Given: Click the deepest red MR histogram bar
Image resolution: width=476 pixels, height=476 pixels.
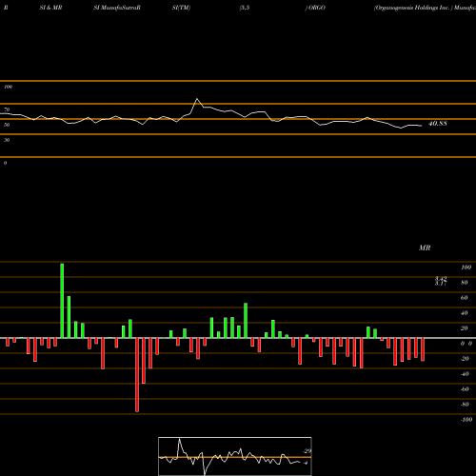Looking at the screenshot, I should 137,375.
